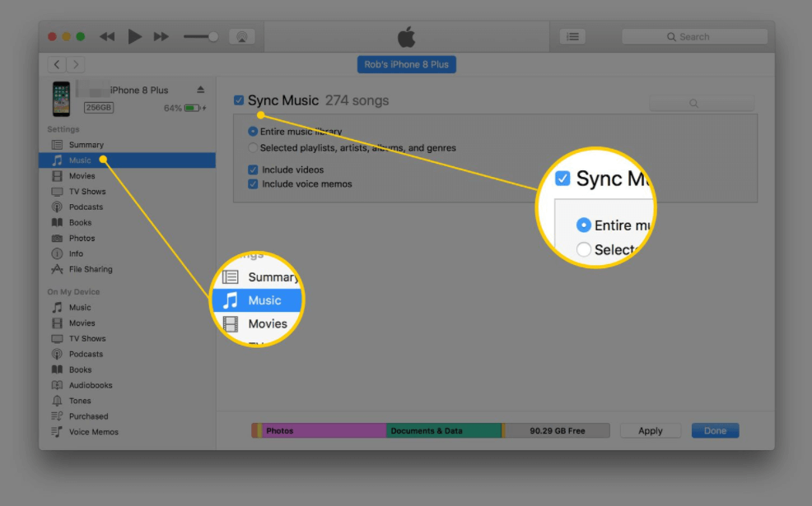Uncheck the Sync Music checkbox
Image resolution: width=812 pixels, height=506 pixels.
click(x=239, y=100)
